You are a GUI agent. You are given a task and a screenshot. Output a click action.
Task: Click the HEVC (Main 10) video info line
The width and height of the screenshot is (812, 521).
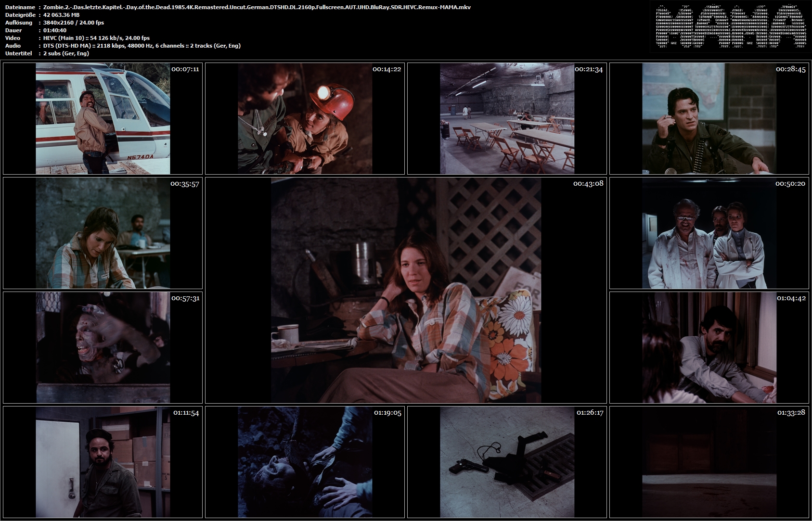pos(96,38)
